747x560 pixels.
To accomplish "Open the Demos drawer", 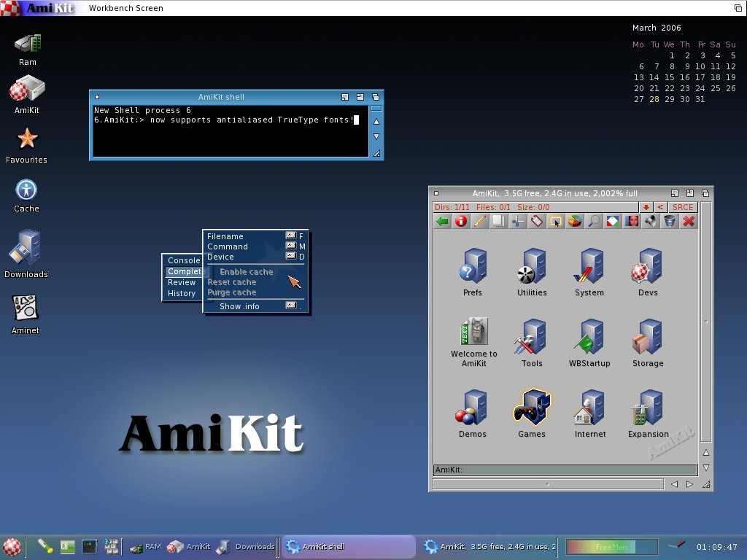I will tap(473, 413).
